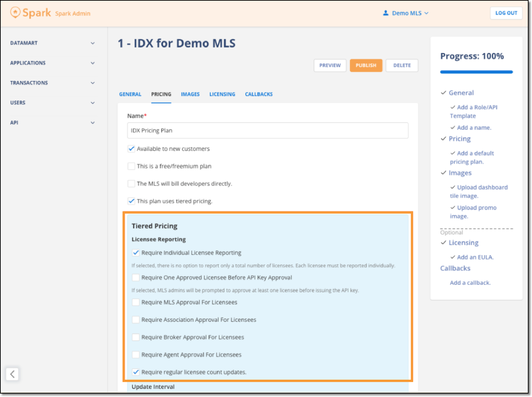This screenshot has height=397, width=532.
Task: Check Require Agent Approval For Licensees
Action: [136, 355]
